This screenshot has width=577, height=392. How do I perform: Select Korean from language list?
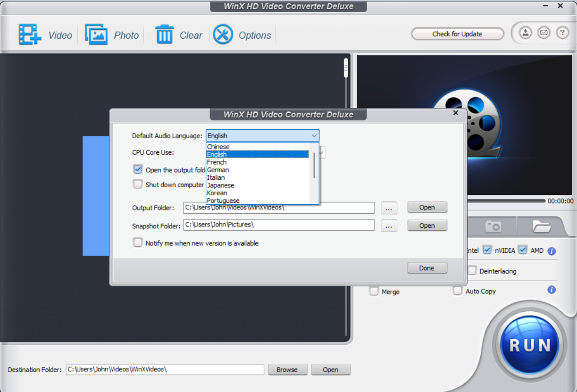(257, 192)
